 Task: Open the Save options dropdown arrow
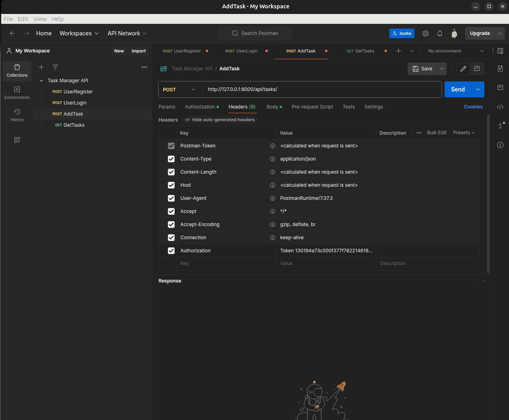(x=442, y=69)
